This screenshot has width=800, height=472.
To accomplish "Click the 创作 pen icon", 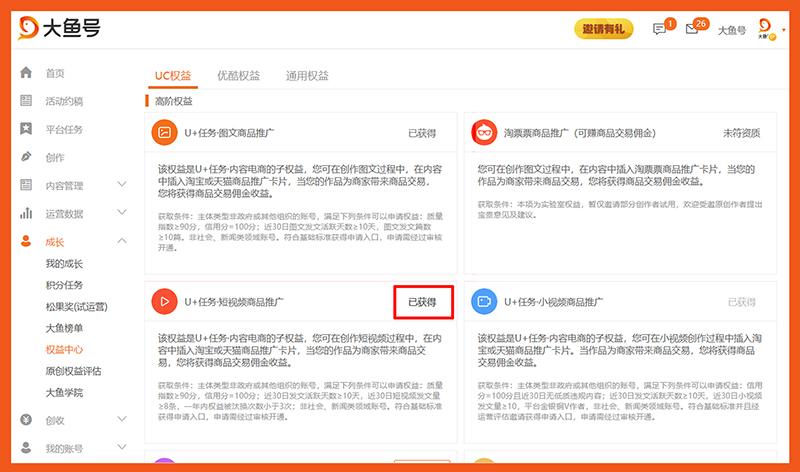I will [x=26, y=157].
